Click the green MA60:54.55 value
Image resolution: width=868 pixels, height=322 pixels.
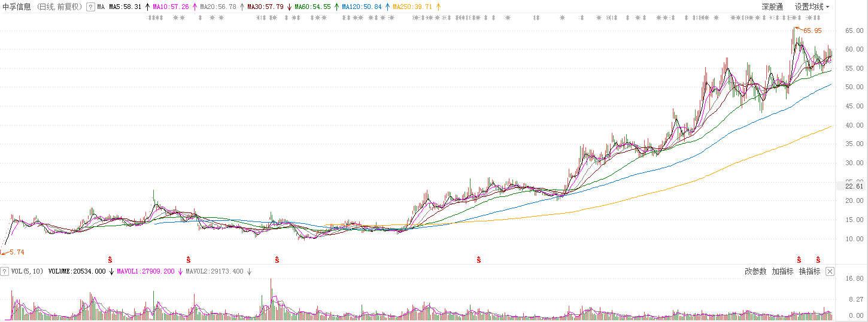312,7
